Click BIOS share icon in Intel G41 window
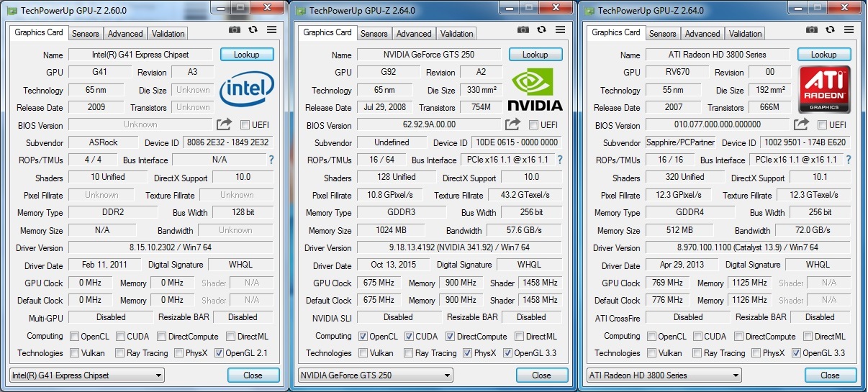 click(224, 124)
